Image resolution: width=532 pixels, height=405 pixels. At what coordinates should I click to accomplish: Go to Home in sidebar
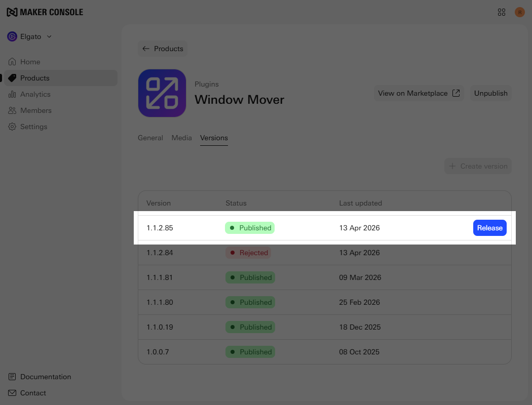(x=30, y=62)
